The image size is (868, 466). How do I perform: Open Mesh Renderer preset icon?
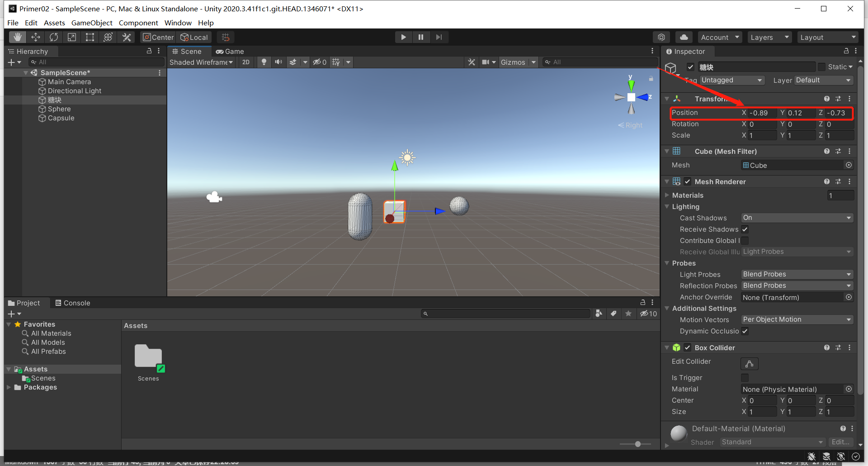point(838,181)
